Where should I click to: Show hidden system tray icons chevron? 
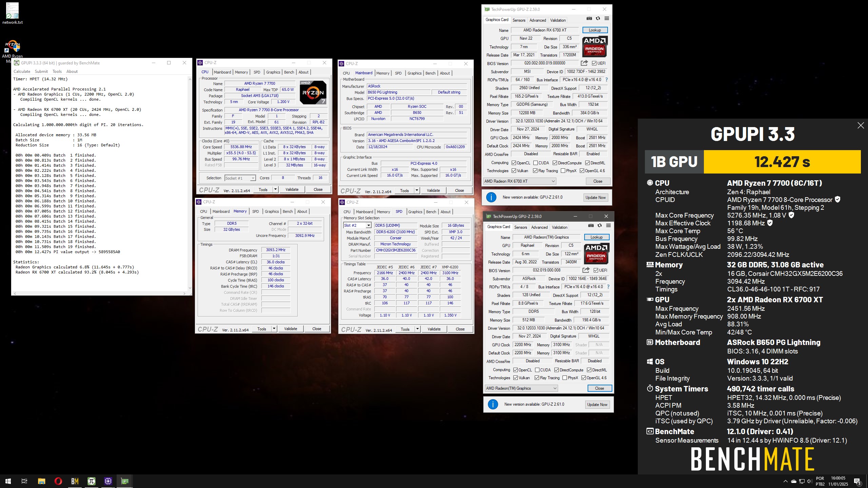click(785, 481)
